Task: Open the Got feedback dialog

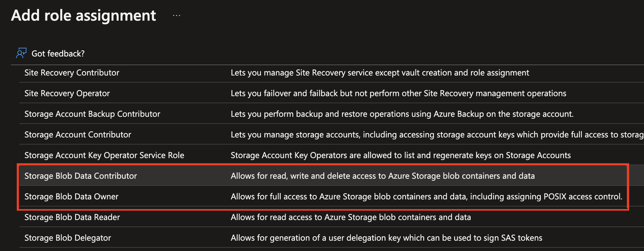Action: click(x=58, y=53)
